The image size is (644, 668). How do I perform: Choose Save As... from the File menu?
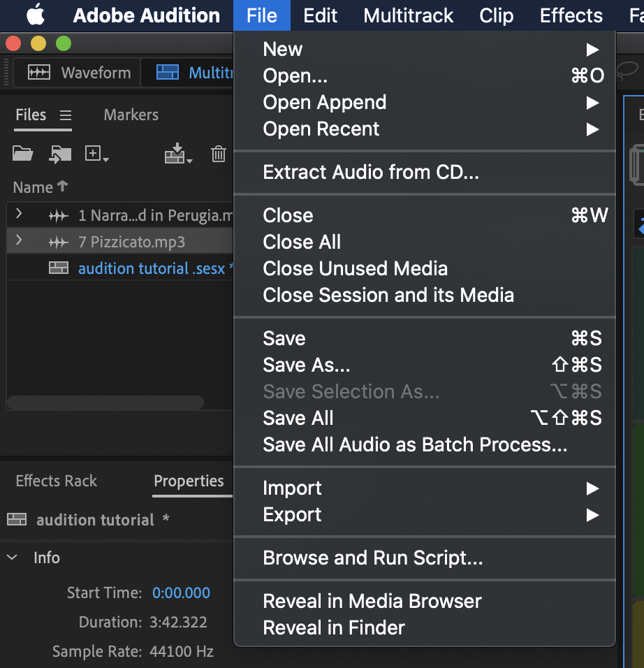(425, 365)
